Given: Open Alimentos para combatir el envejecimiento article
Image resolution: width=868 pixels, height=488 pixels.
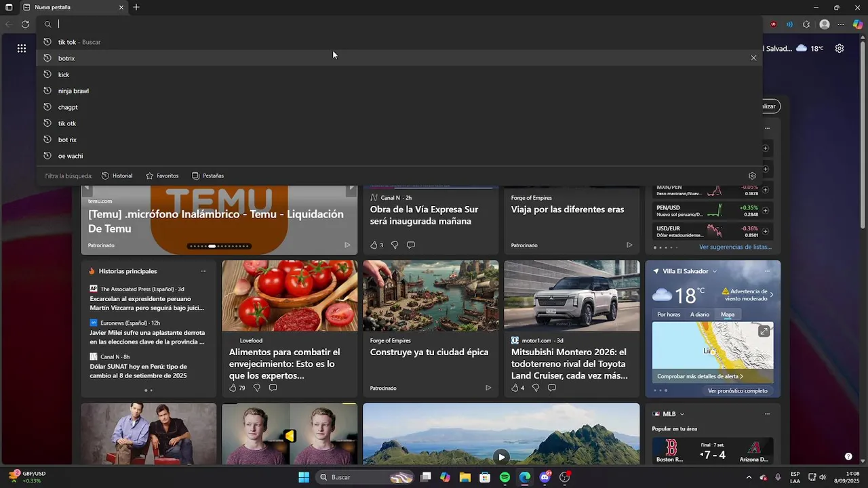Looking at the screenshot, I should (285, 364).
